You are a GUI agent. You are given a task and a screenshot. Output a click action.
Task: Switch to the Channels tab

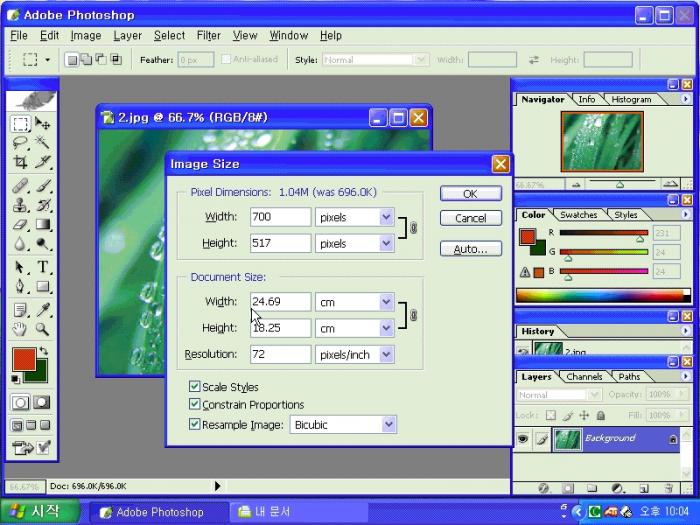click(584, 377)
